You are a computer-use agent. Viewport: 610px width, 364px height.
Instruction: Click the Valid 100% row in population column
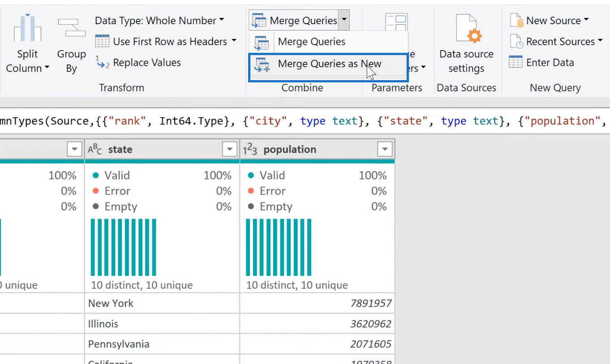(x=317, y=175)
